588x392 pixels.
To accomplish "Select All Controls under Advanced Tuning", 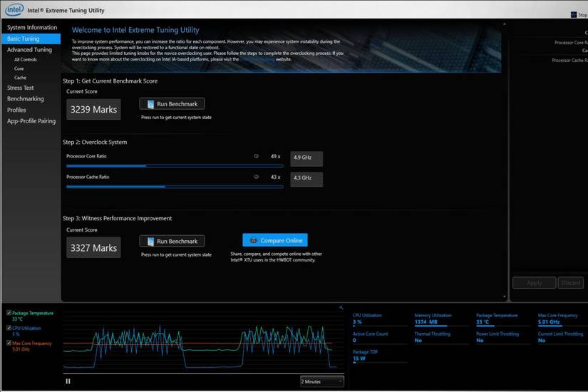I will [26, 59].
